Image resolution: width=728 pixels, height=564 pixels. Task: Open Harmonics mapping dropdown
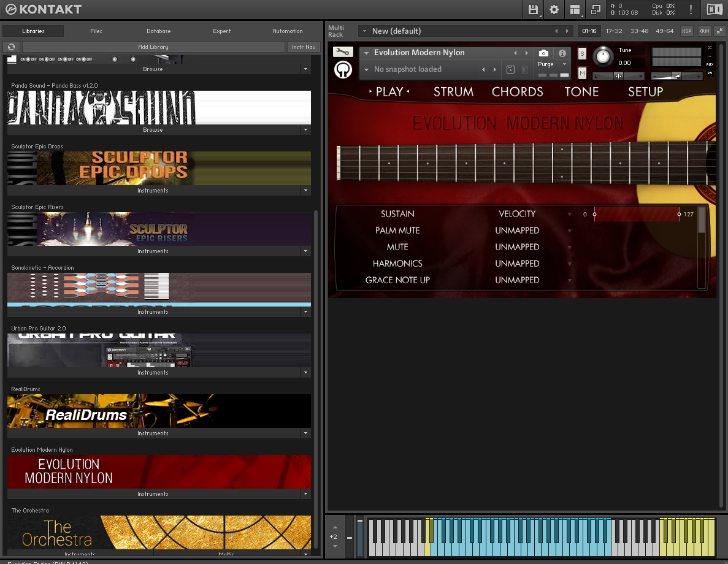point(570,264)
